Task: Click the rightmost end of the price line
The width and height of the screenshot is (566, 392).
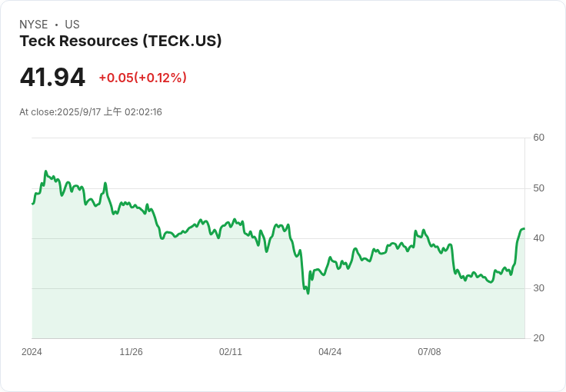Action: click(524, 229)
